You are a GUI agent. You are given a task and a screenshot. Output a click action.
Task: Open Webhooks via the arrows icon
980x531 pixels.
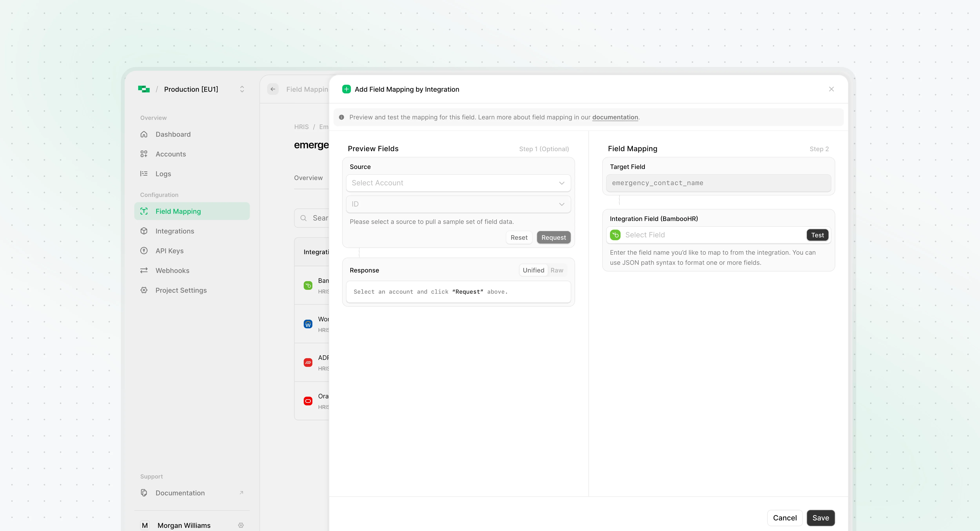click(x=144, y=270)
